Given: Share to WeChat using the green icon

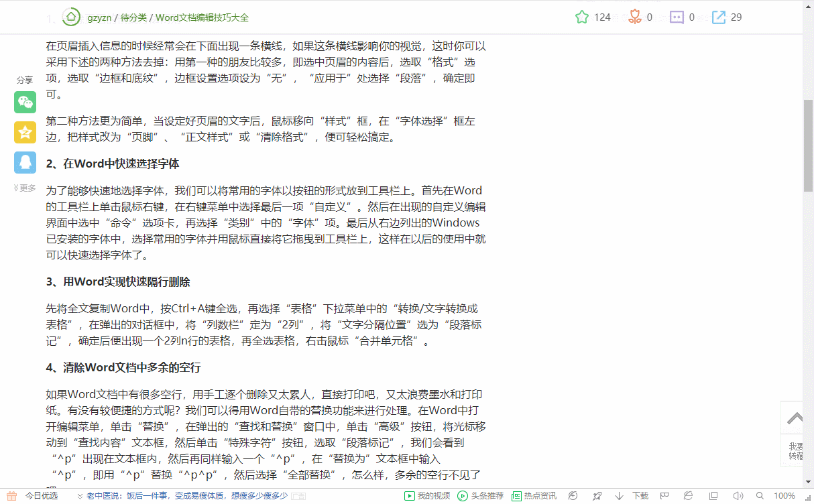Looking at the screenshot, I should (x=25, y=102).
